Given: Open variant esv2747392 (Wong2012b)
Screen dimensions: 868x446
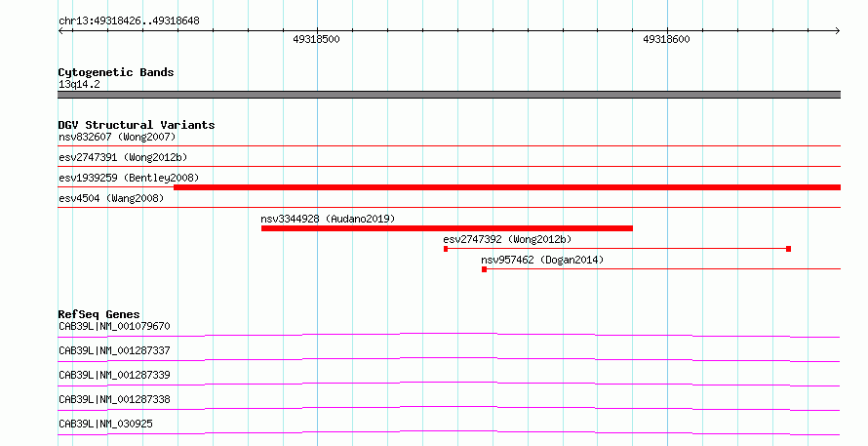Looking at the screenshot, I should (507, 239).
